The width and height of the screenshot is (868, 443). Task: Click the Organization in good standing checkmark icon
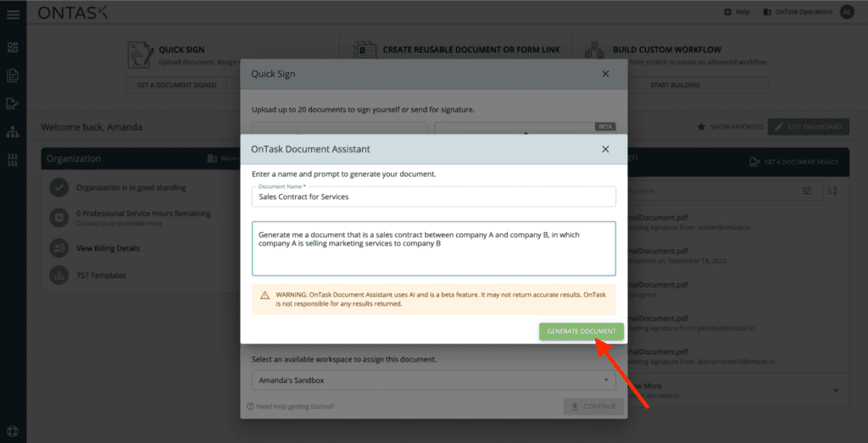pyautogui.click(x=58, y=187)
